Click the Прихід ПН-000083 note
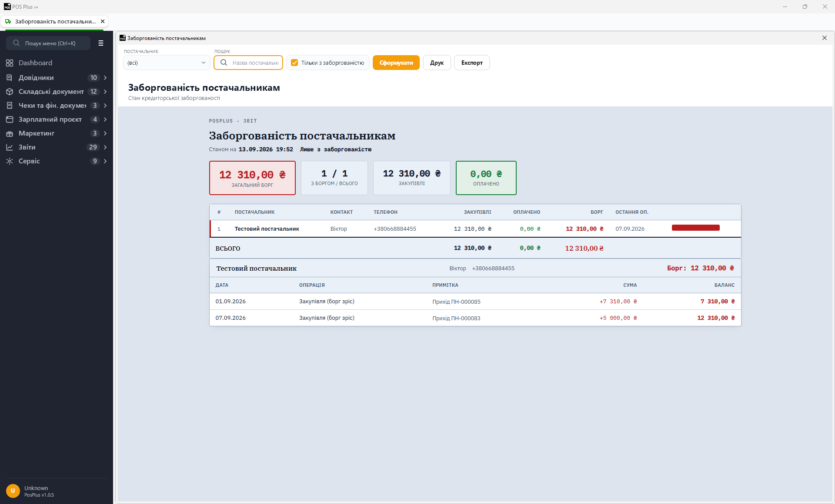This screenshot has height=504, width=835. coord(456,318)
